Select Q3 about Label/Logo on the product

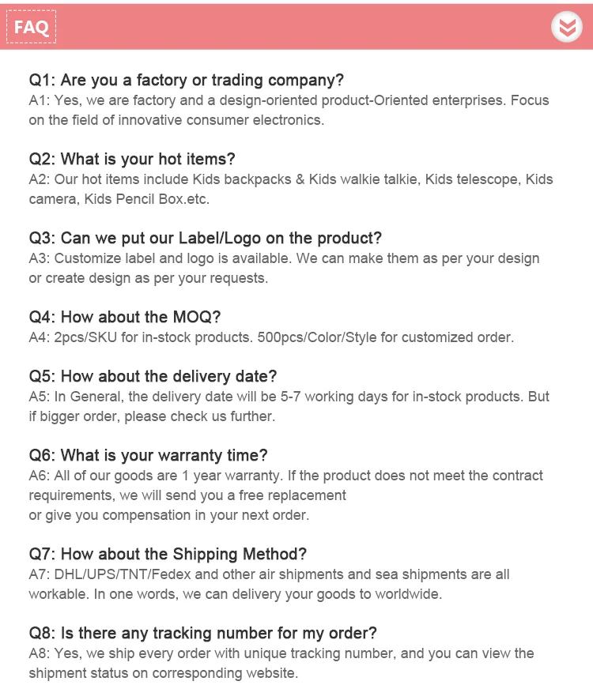pyautogui.click(x=205, y=238)
